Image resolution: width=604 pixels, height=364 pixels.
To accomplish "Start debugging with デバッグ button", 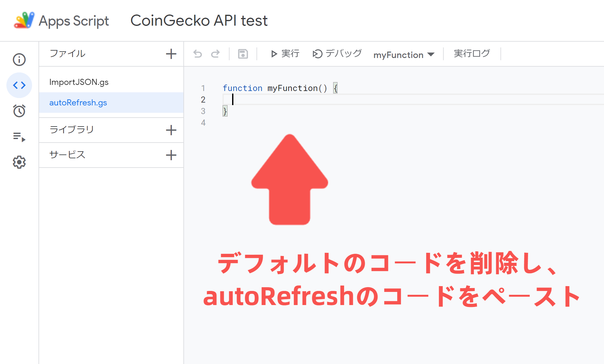I will click(336, 54).
